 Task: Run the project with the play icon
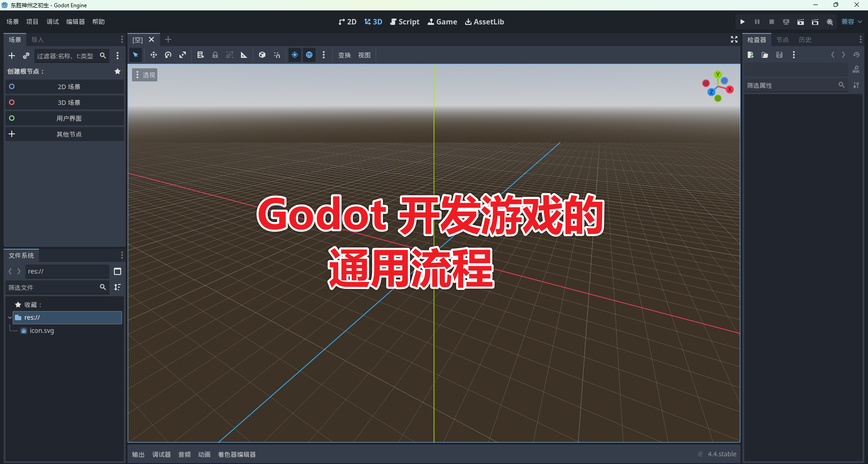[742, 22]
